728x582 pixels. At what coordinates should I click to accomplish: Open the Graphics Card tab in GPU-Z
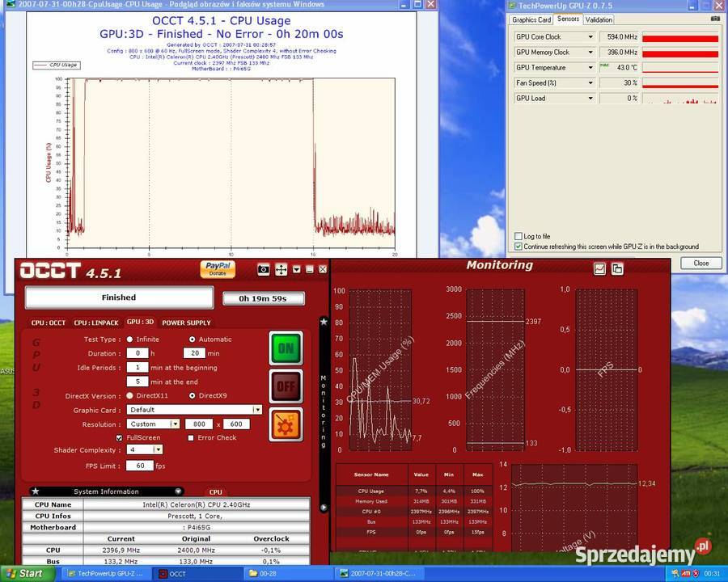(x=531, y=19)
